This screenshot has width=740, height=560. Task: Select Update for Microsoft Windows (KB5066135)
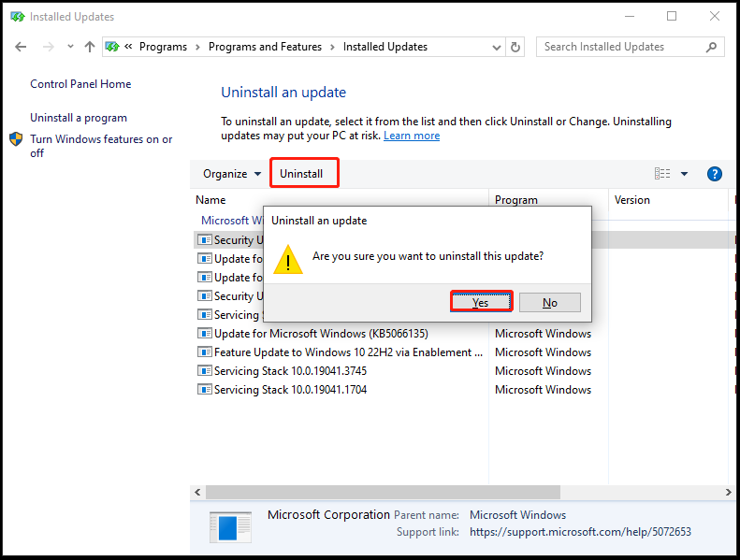(321, 334)
